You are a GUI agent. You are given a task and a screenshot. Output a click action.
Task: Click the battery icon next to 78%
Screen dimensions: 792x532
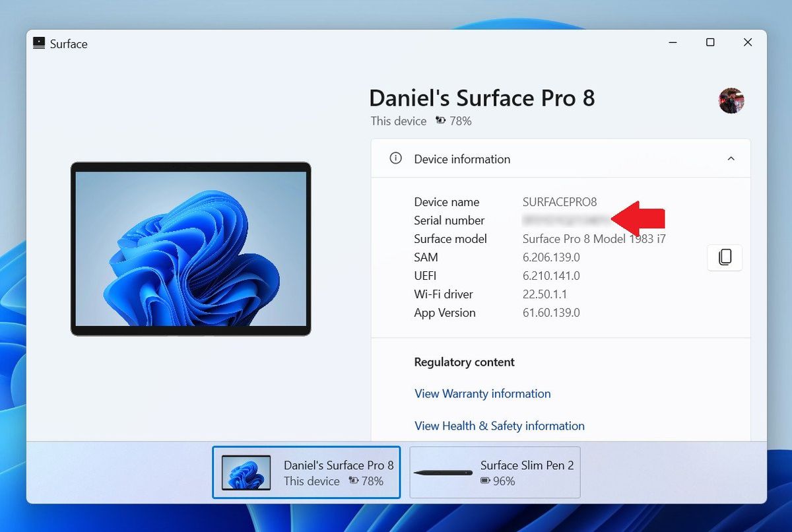click(x=440, y=121)
